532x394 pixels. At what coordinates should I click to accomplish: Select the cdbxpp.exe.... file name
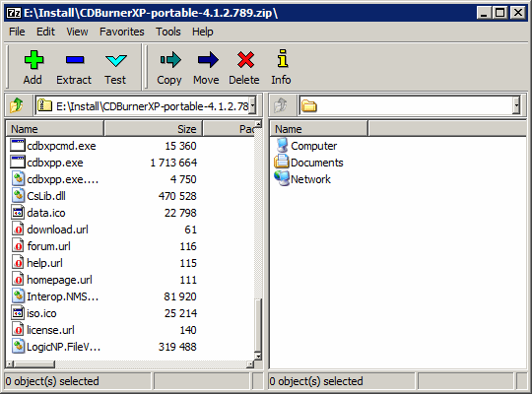point(63,179)
